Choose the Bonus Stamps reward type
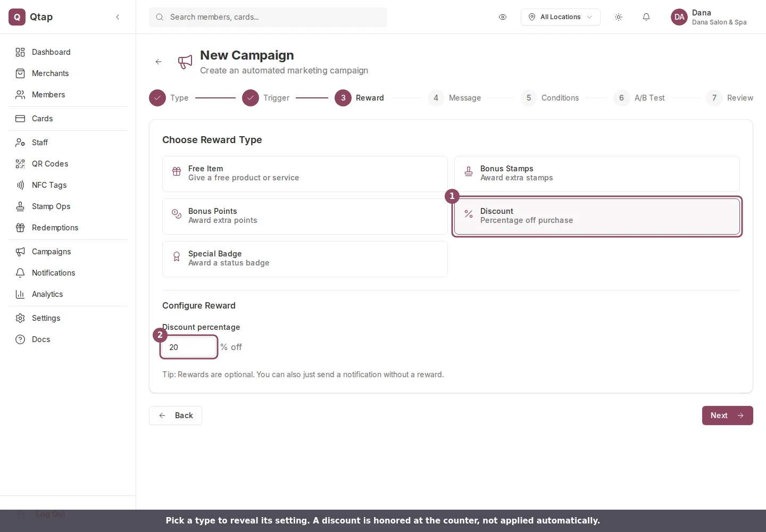 597,174
